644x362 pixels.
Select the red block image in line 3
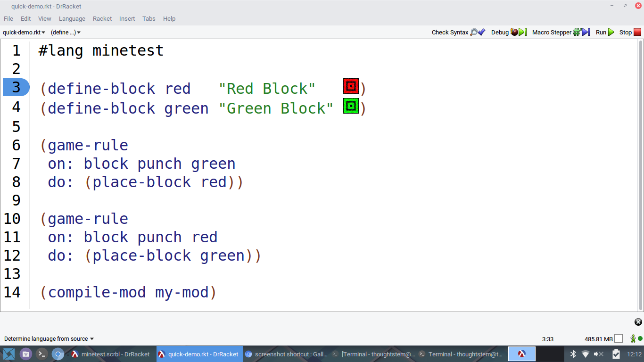(351, 86)
